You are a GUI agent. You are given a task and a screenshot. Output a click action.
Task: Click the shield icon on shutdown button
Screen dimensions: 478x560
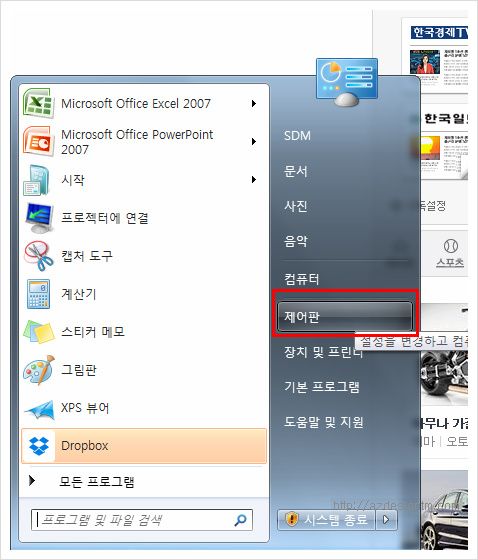[x=292, y=519]
